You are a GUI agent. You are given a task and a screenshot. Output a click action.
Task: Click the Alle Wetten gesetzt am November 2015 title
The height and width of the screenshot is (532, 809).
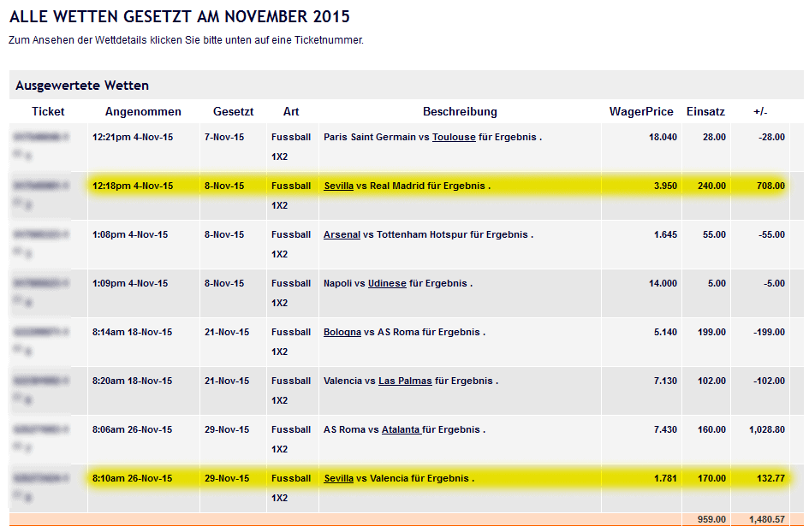point(180,16)
